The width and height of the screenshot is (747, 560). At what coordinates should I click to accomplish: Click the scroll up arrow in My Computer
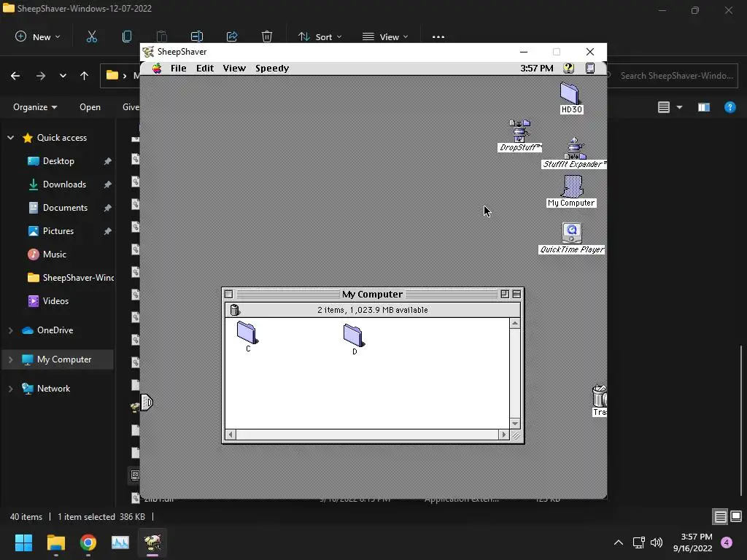[514, 323]
